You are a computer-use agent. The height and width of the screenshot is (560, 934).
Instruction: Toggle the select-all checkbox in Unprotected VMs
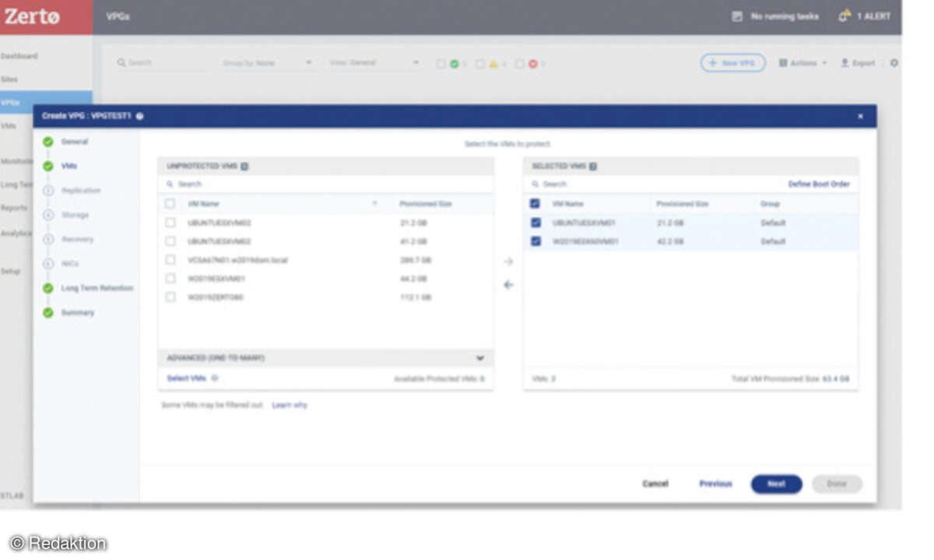click(x=170, y=204)
